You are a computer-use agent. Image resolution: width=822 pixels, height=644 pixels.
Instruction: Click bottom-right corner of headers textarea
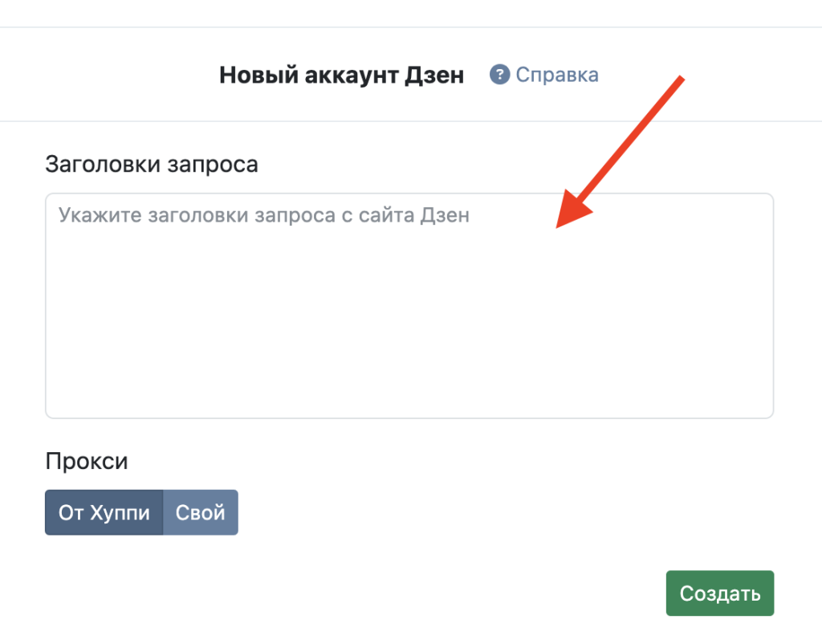pos(767,411)
